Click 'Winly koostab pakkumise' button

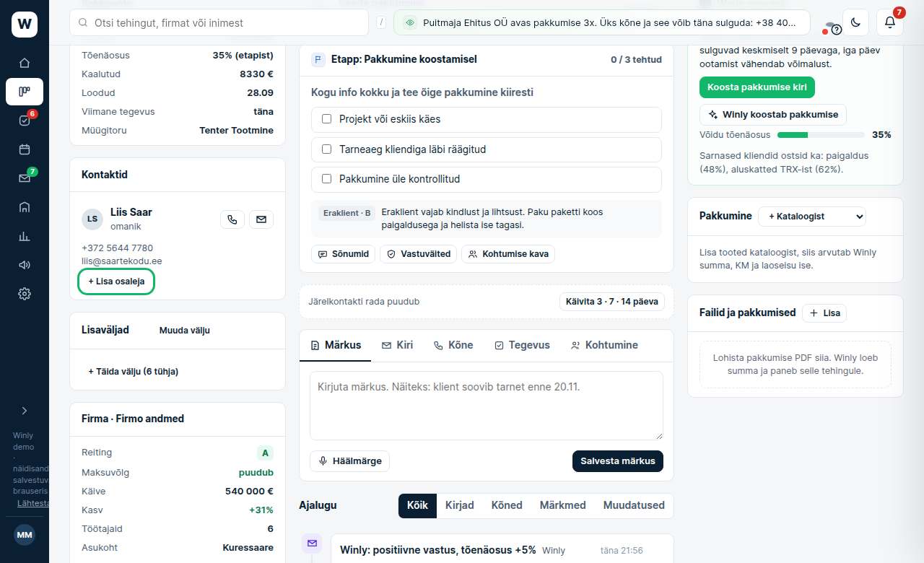pos(773,115)
